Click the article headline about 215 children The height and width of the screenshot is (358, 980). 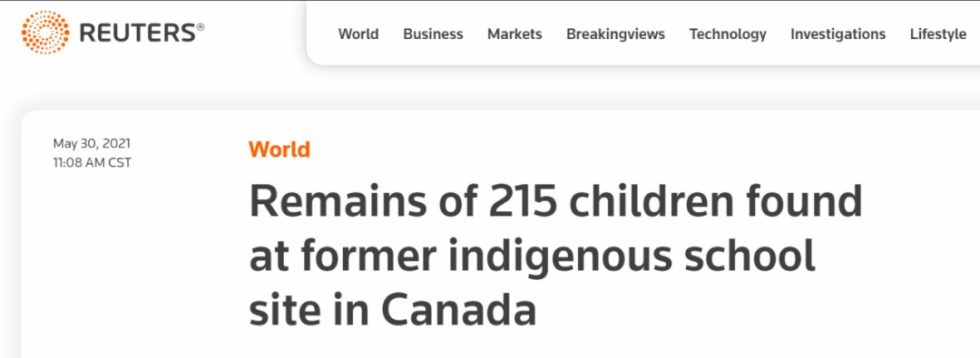click(x=555, y=256)
